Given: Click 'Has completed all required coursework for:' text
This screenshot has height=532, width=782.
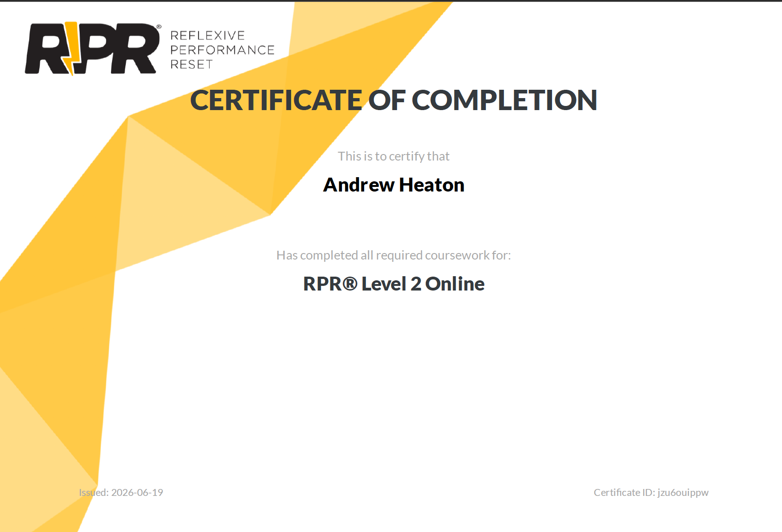Looking at the screenshot, I should click(393, 255).
